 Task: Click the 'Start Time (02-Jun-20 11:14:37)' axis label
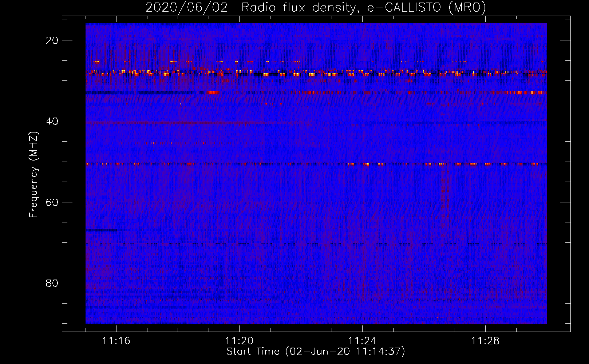316,352
